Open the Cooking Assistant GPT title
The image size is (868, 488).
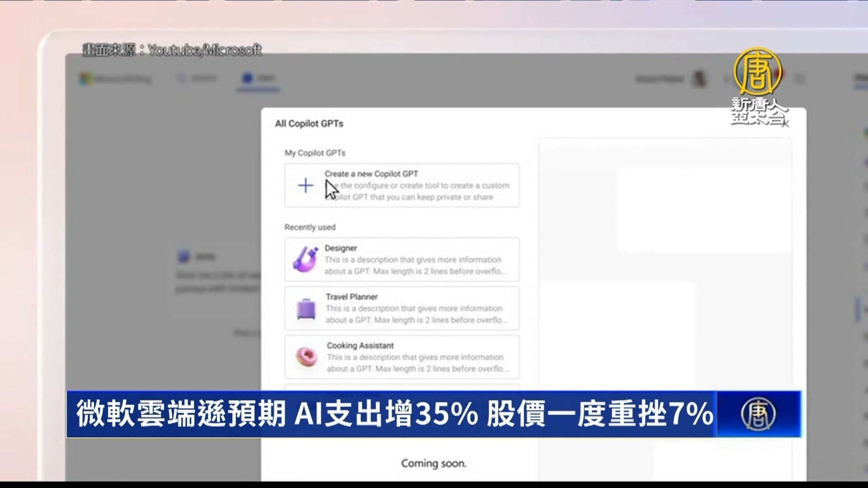[x=360, y=346]
